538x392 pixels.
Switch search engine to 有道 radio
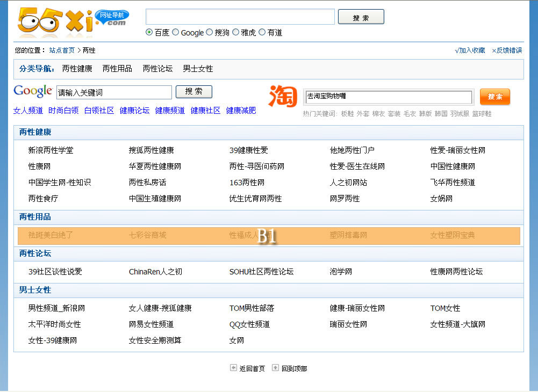(262, 32)
